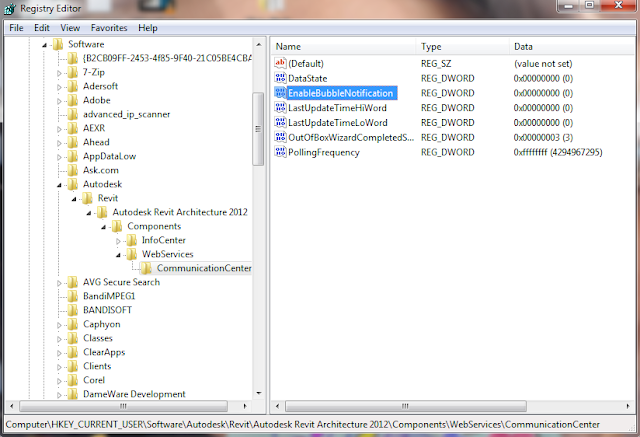640x437 pixels.
Task: Collapse the Autodesk Revit Architecture 2012 key
Action: point(89,213)
